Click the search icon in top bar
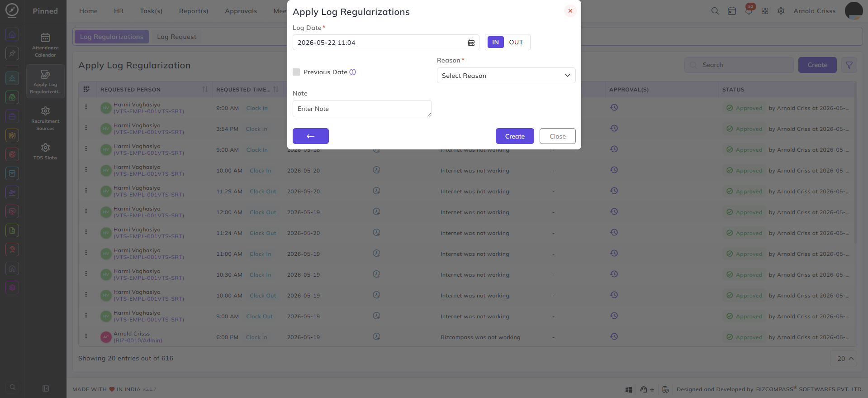The height and width of the screenshot is (398, 868). [x=715, y=11]
